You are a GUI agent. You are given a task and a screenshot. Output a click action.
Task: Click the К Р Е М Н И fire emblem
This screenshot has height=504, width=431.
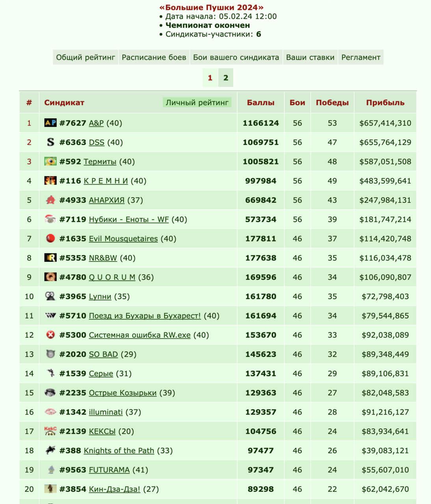tap(50, 181)
